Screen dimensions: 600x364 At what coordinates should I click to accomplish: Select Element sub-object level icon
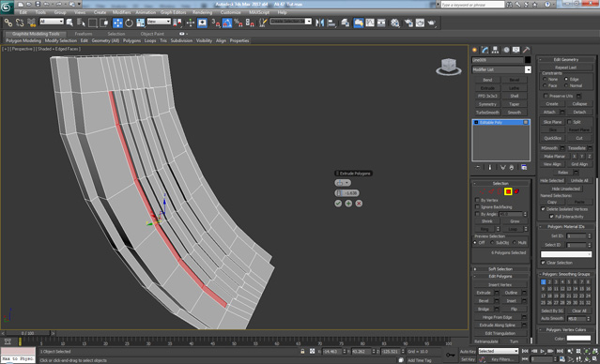516,191
